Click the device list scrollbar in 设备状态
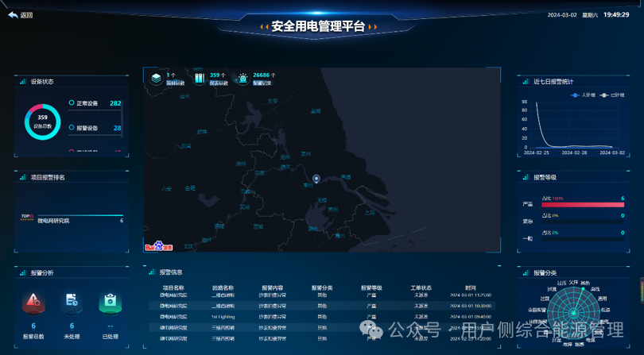The image size is (644, 355). point(122,119)
